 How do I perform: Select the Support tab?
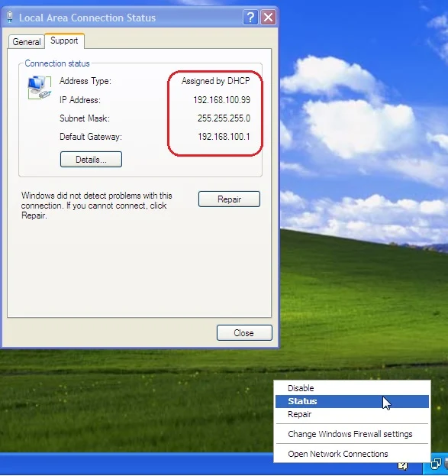pyautogui.click(x=64, y=40)
